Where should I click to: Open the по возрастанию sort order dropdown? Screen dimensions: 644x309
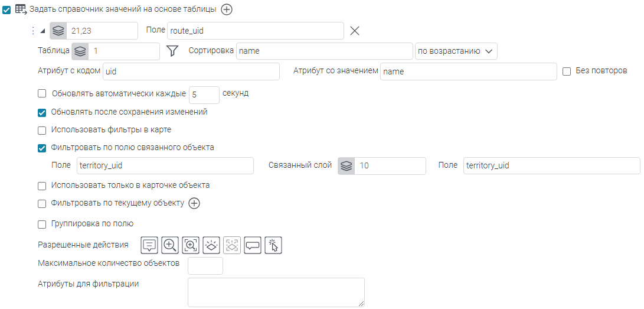pyautogui.click(x=456, y=51)
